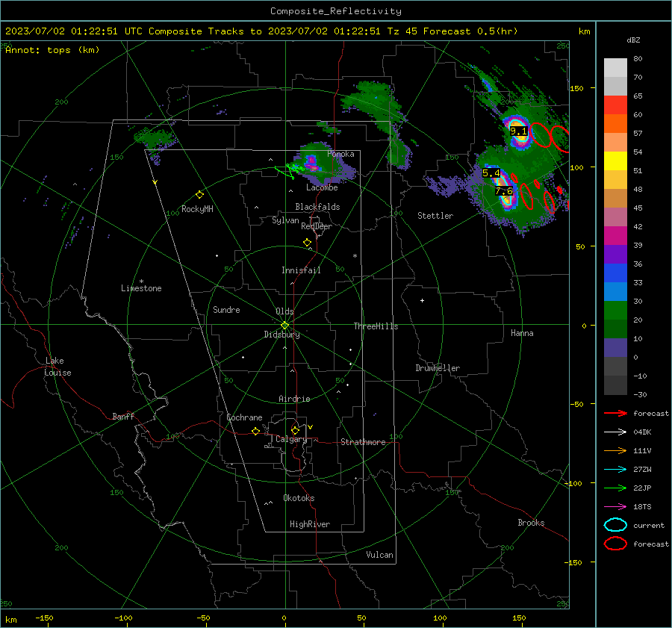Click the red forecast ellipse legend icon
The width and height of the screenshot is (672, 628).
pyautogui.click(x=615, y=544)
